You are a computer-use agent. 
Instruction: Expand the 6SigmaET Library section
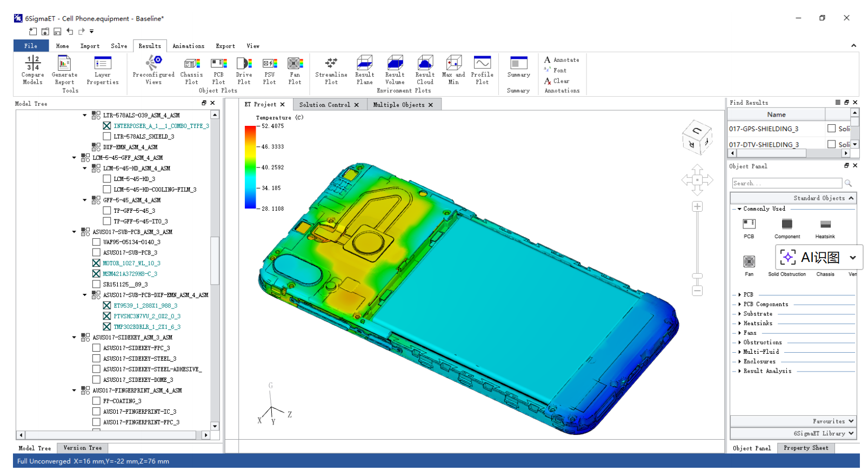point(851,433)
